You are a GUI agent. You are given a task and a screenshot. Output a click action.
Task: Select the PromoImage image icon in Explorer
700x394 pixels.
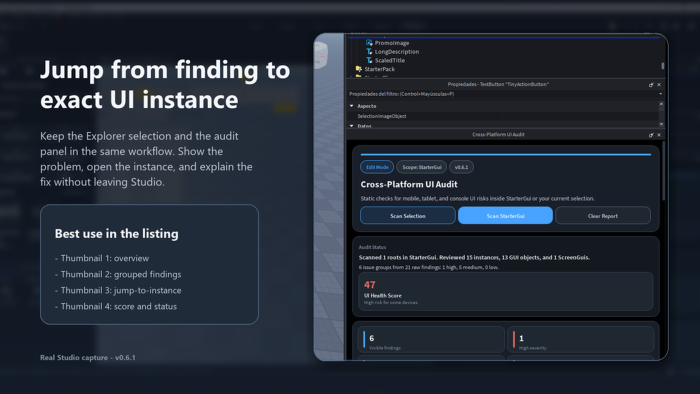(x=369, y=43)
